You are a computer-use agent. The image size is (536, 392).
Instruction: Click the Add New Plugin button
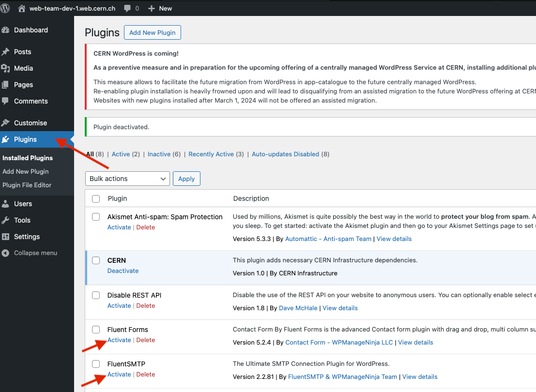click(x=153, y=32)
